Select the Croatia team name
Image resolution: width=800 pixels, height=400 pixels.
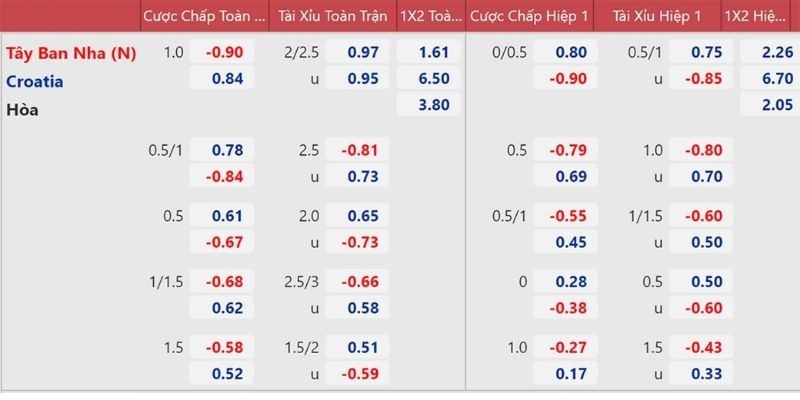coord(38,80)
